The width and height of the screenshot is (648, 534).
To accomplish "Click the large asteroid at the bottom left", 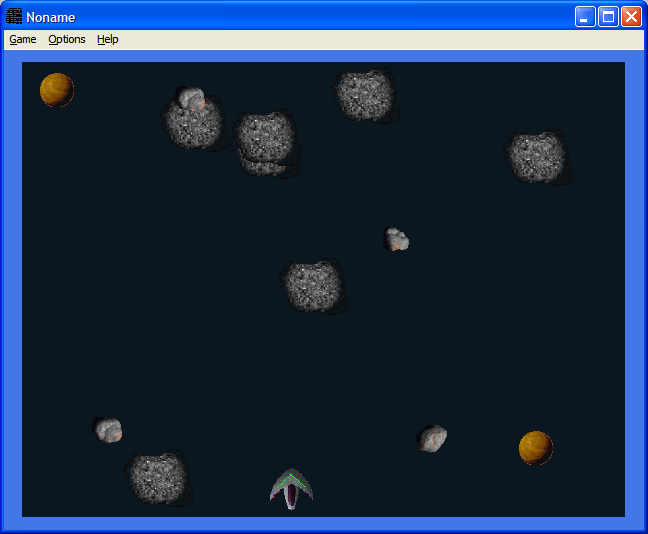I will [x=159, y=479].
